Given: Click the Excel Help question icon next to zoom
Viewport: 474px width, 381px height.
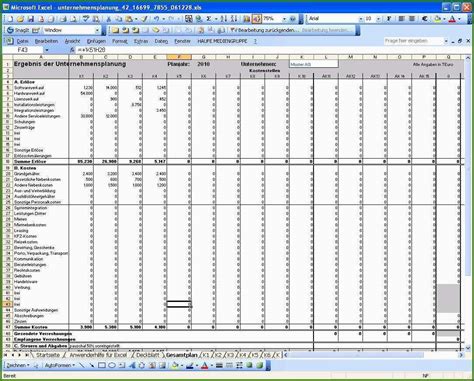Looking at the screenshot, I should click(x=293, y=19).
